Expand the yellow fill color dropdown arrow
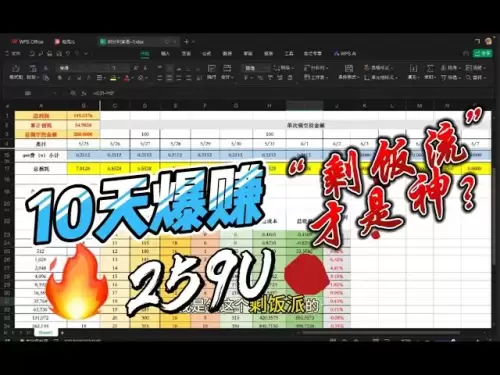 pos(119,78)
